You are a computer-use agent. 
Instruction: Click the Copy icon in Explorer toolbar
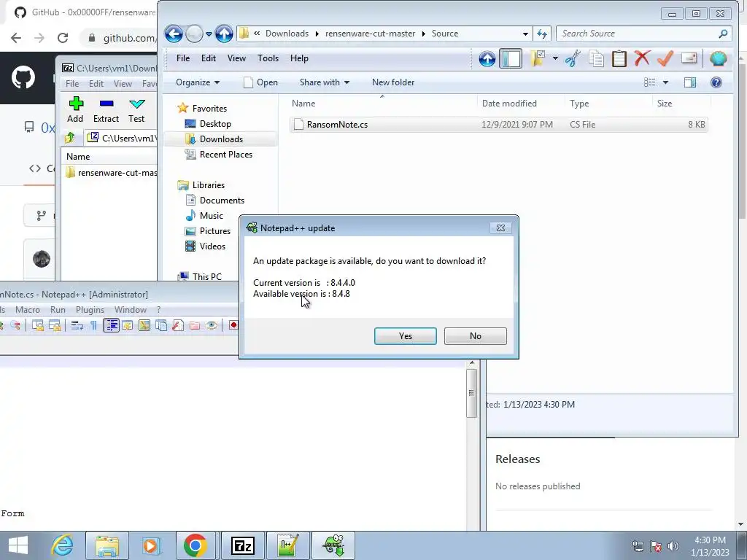(x=596, y=58)
